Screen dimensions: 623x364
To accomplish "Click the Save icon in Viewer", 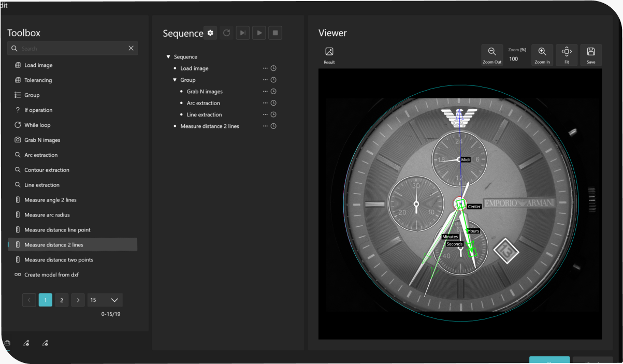I will [x=591, y=52].
